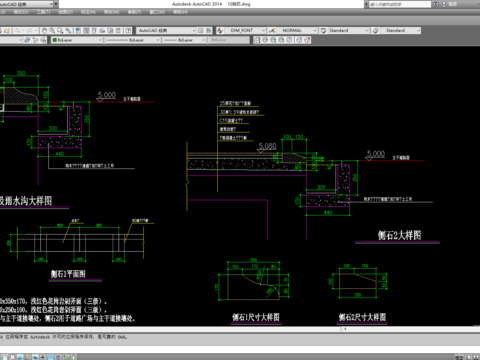Click the help search input field
The width and height of the screenshot is (480, 360).
pos(400,4)
